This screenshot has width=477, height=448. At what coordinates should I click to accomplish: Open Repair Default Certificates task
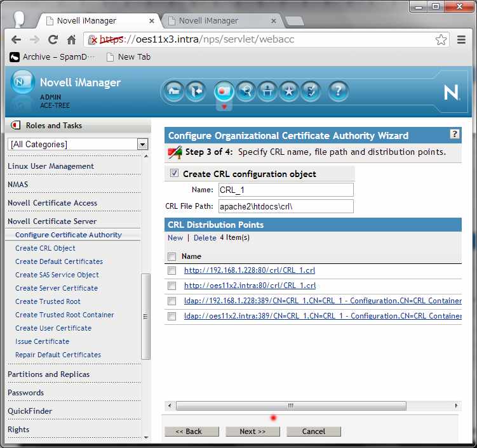click(x=58, y=355)
